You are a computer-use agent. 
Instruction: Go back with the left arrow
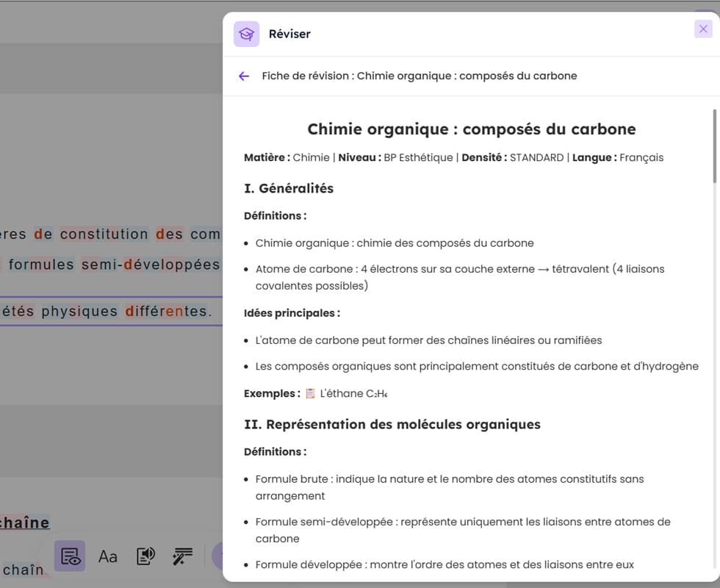pos(244,76)
